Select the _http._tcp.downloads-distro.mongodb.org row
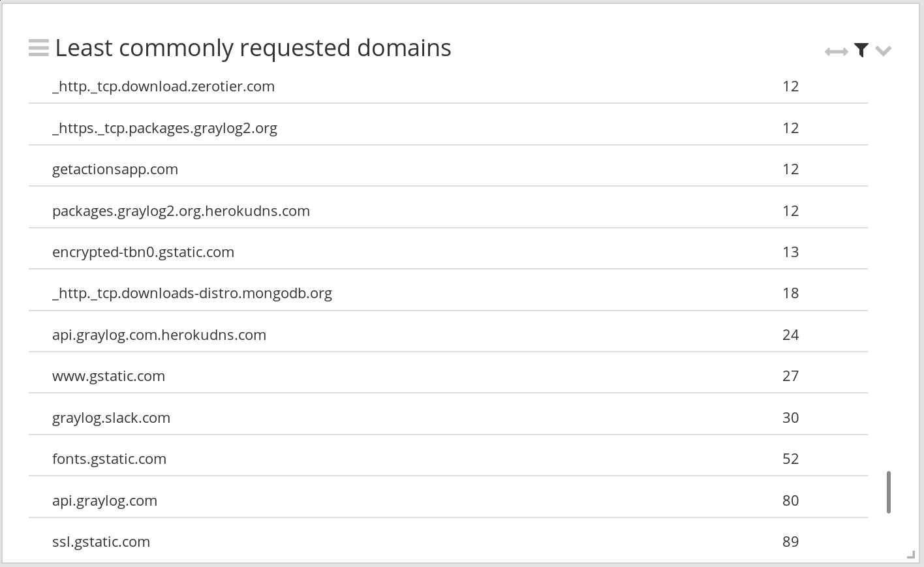924x567 pixels. click(x=192, y=294)
